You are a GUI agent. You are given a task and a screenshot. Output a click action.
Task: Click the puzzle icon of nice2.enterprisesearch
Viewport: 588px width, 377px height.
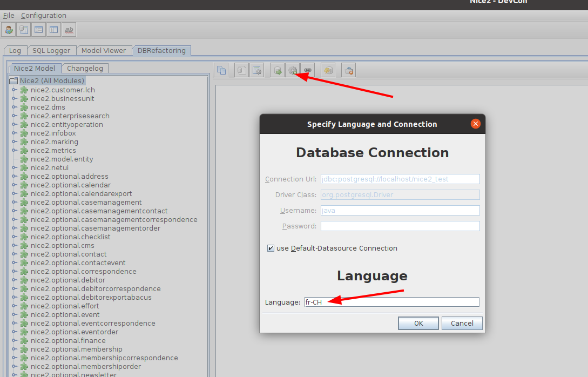point(24,116)
